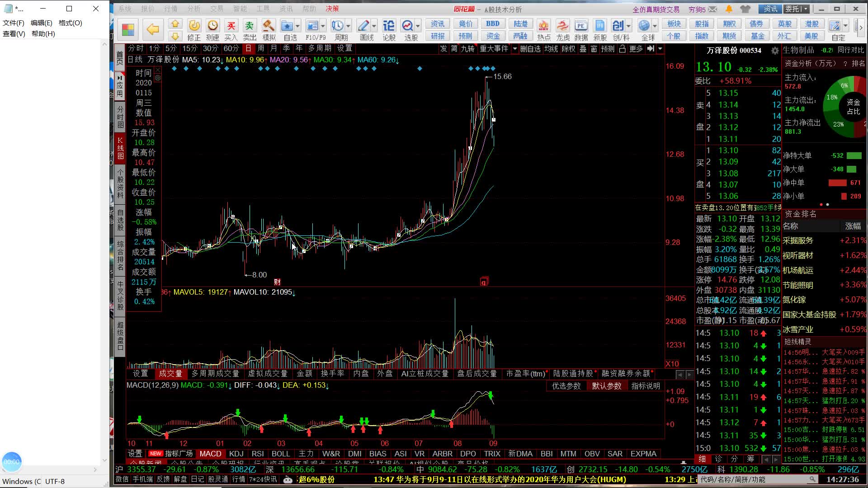
Task: Select the BOLL indicator tab
Action: coord(281,454)
